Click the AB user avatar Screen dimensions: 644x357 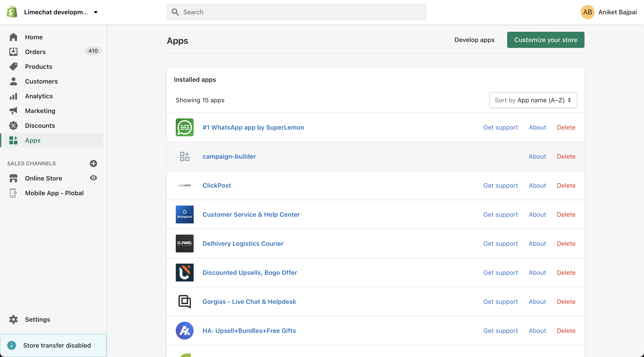pyautogui.click(x=587, y=12)
